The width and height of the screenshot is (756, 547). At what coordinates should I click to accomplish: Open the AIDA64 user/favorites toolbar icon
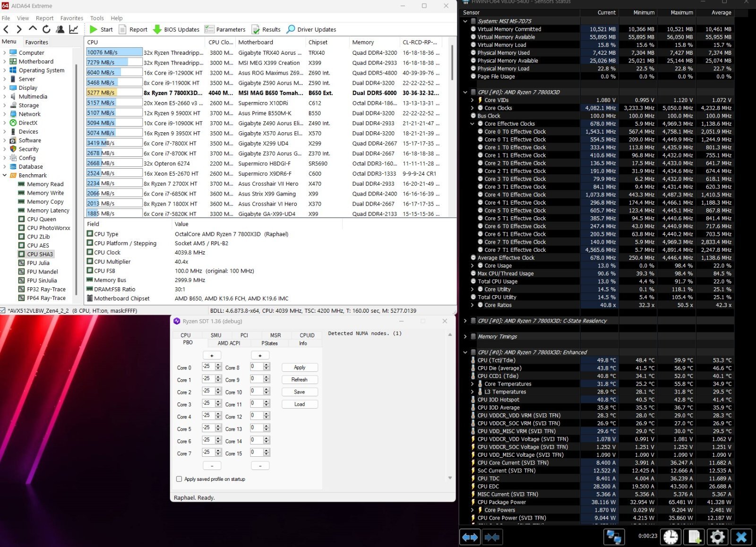point(60,29)
